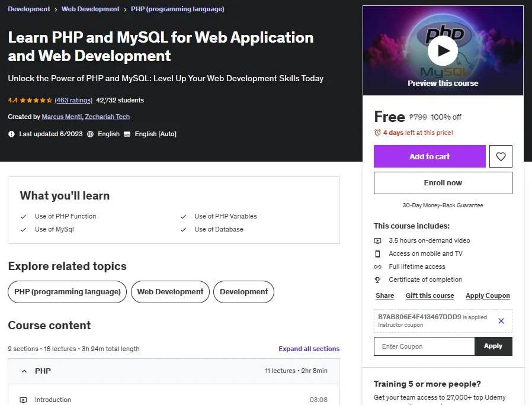
Task: Add course to wishlist heart icon
Action: tap(501, 156)
